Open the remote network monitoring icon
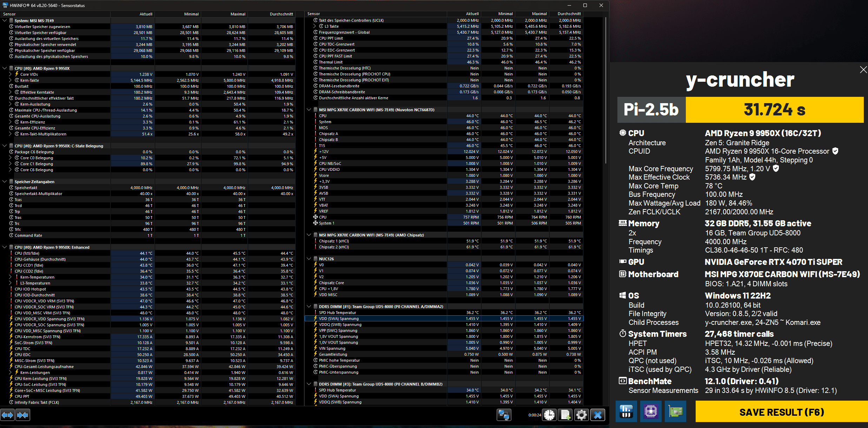This screenshot has width=868, height=428. (504, 415)
